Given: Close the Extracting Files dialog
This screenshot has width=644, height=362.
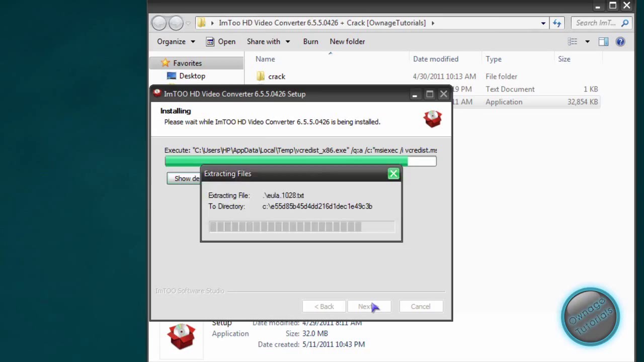Looking at the screenshot, I should pyautogui.click(x=393, y=174).
